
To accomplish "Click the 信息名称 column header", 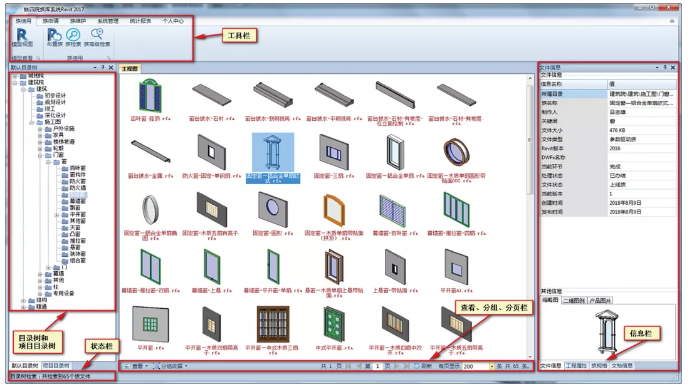I will tap(573, 84).
